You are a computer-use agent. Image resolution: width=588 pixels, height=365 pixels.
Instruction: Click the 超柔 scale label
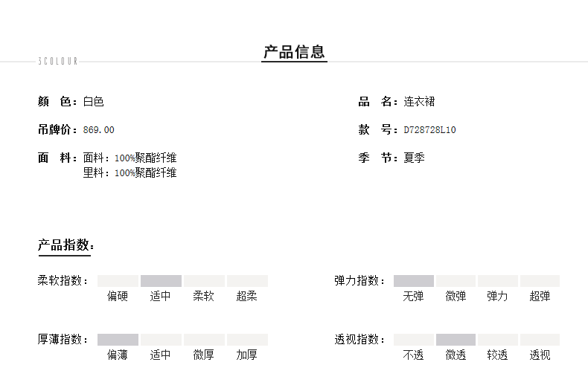coord(247,296)
